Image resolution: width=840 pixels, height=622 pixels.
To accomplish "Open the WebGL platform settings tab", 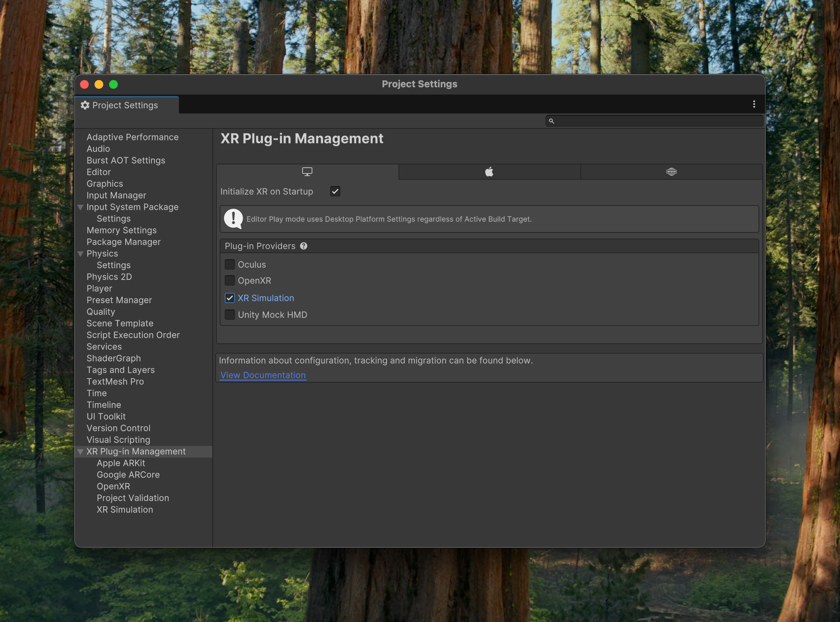I will tap(671, 172).
